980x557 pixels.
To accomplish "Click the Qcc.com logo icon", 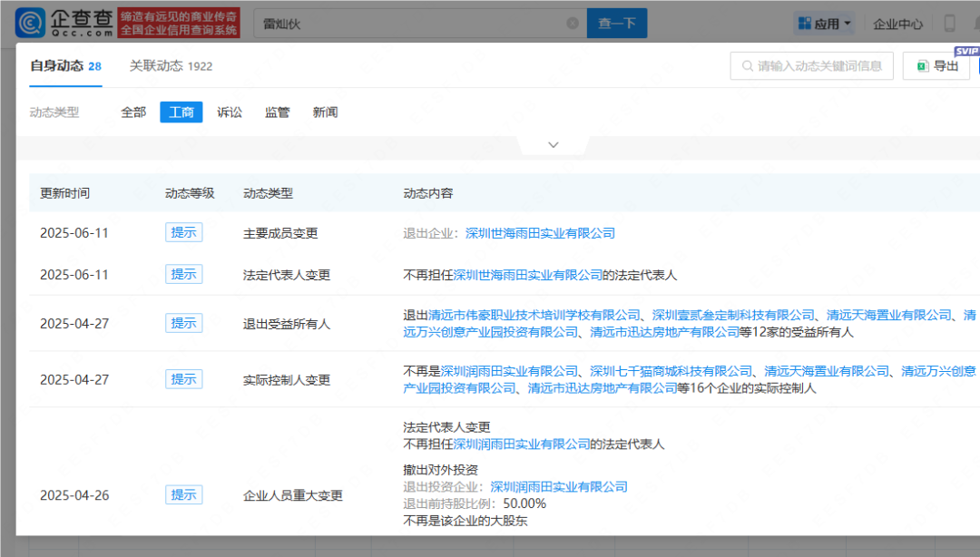I will click(x=30, y=23).
